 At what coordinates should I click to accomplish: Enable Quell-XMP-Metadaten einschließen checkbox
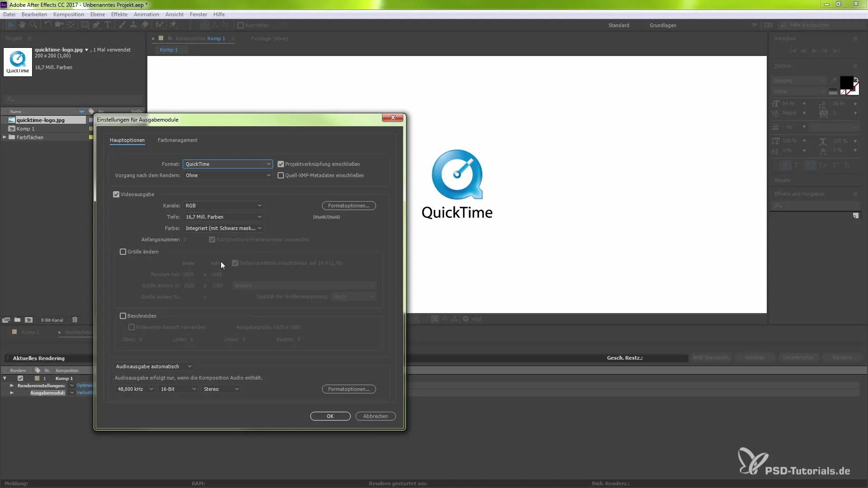[x=281, y=175]
